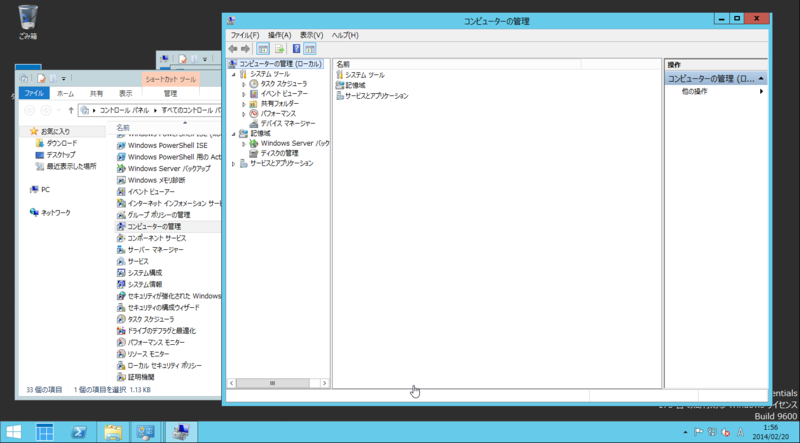
Task: Switch to 表示 tab in Explorer ribbon
Action: tap(126, 93)
